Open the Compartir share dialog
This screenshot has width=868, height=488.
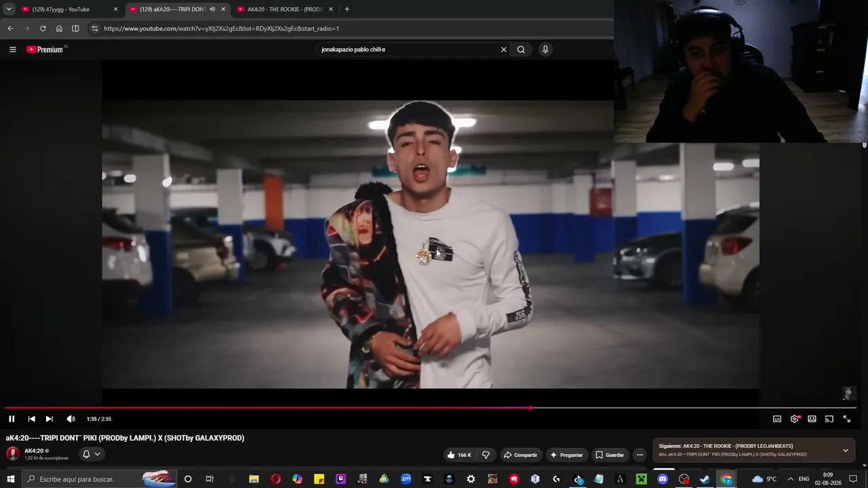(521, 455)
